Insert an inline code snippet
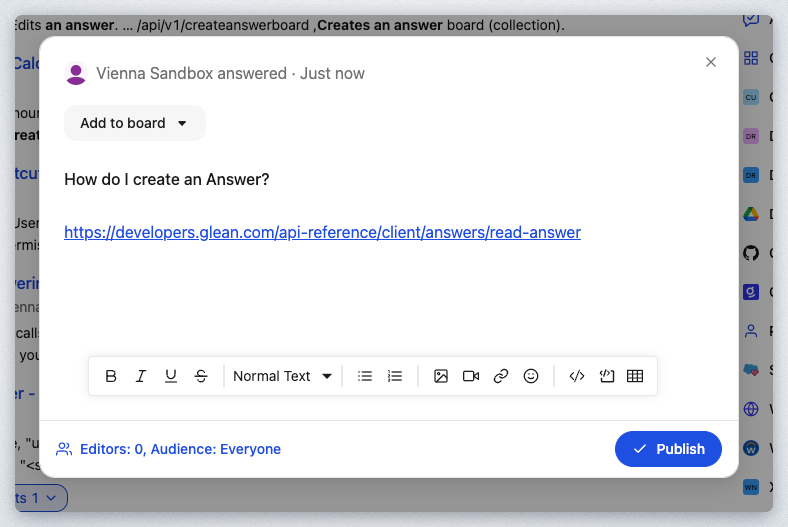The height and width of the screenshot is (527, 788). (x=576, y=376)
